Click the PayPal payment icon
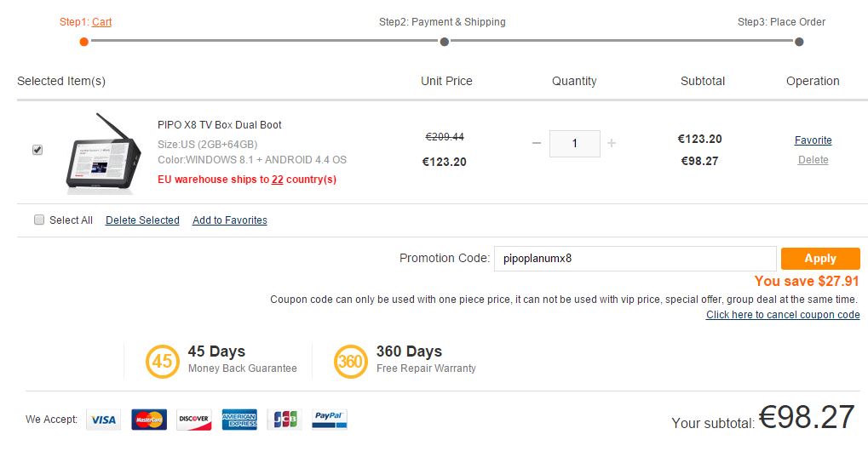Image resolution: width=868 pixels, height=457 pixels. [329, 420]
